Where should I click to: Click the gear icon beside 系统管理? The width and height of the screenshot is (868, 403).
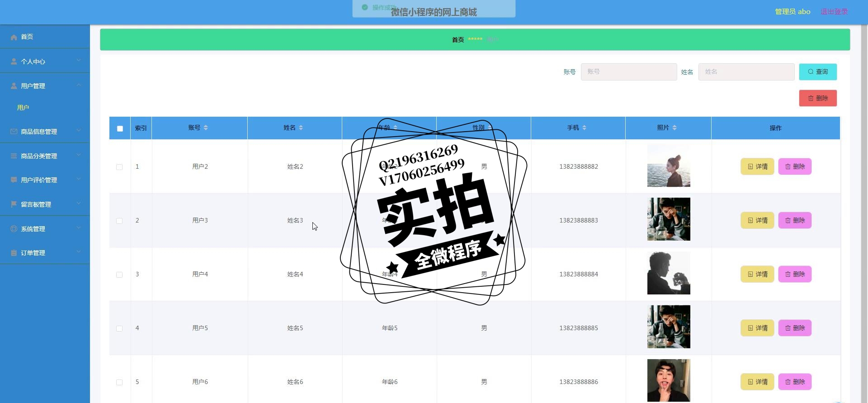click(14, 229)
